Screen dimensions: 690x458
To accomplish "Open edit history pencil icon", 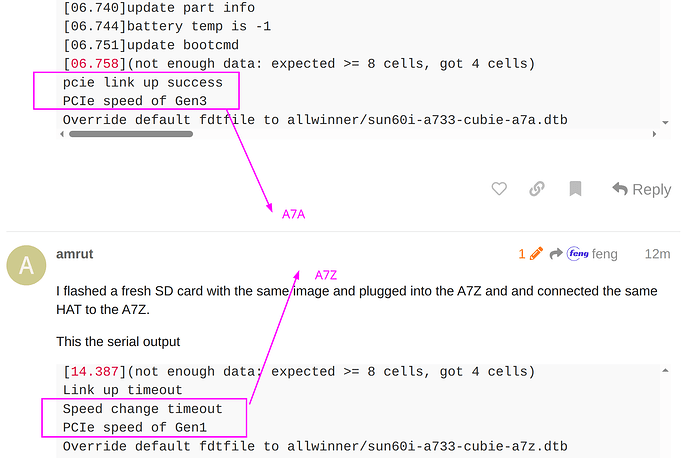I will coord(536,253).
